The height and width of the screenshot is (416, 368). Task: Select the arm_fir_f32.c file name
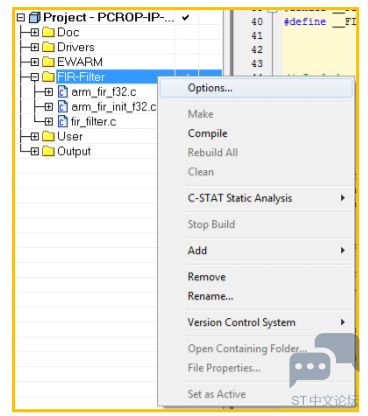(x=104, y=92)
